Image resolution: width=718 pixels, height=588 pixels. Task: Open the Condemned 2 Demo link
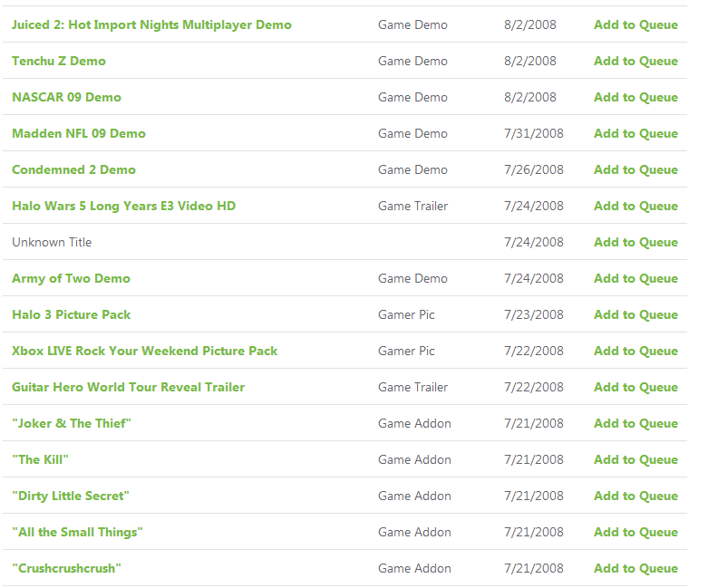click(x=73, y=169)
